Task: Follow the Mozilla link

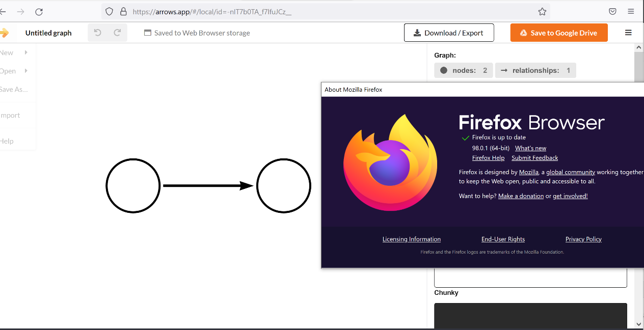Action: [x=528, y=172]
